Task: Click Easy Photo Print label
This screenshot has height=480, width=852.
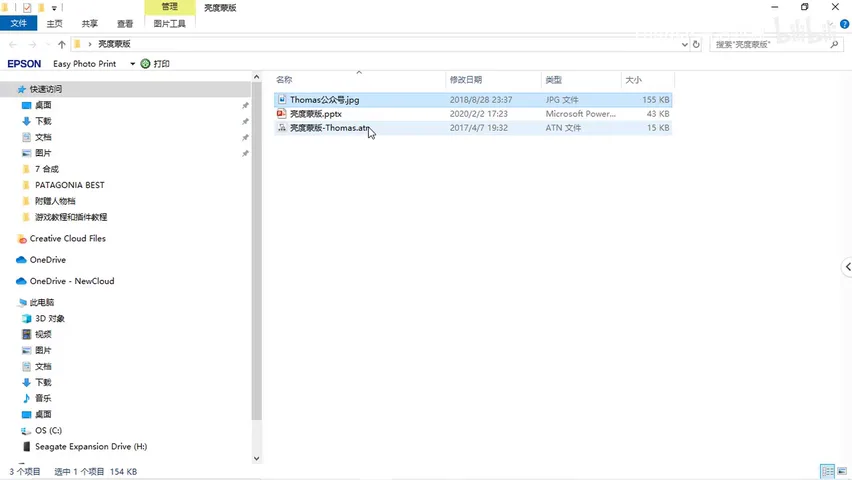Action: (x=84, y=64)
